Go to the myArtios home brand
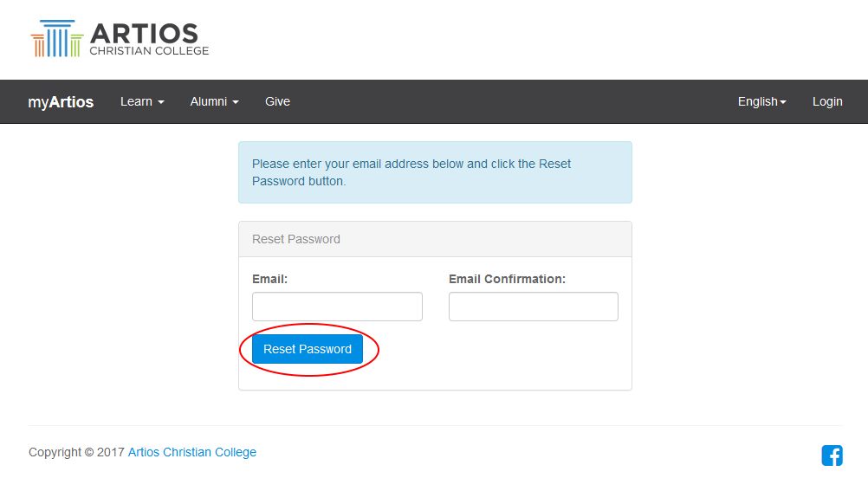This screenshot has width=868, height=478. pos(61,102)
